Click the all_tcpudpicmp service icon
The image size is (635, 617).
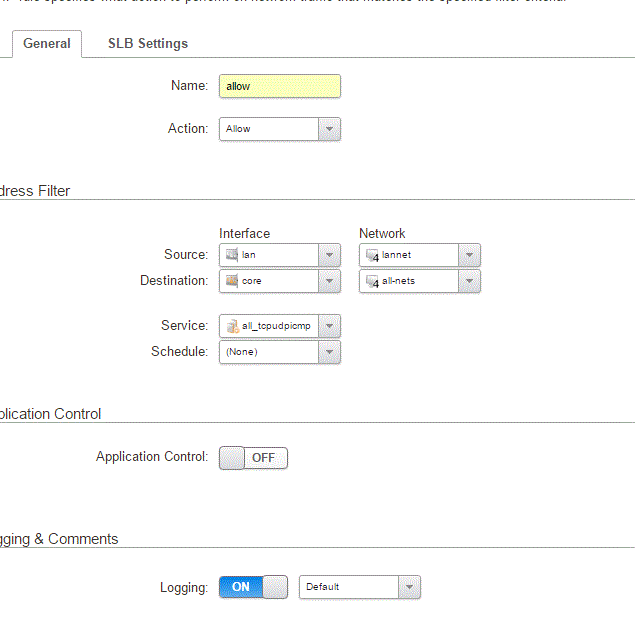[232, 326]
